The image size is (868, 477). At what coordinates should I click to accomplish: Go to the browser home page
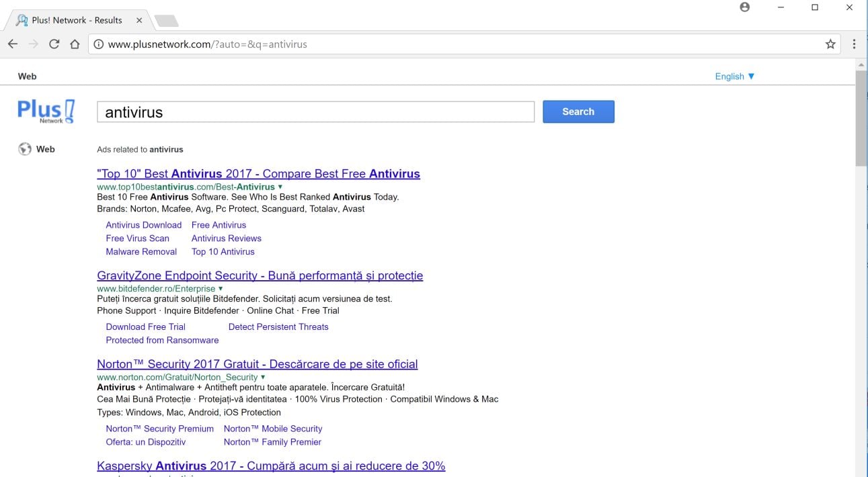[75, 44]
